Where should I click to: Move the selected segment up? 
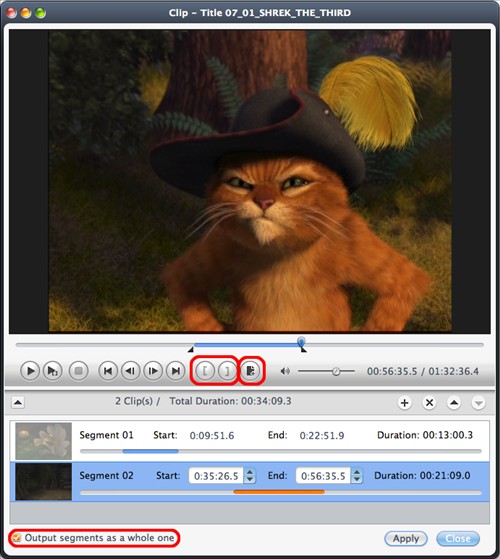tap(454, 403)
